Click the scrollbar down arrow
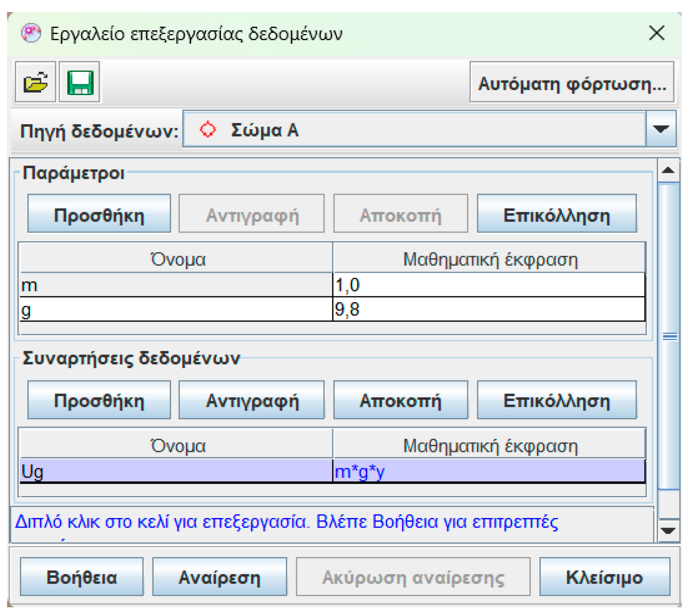Screen dimensions: 689x616 click(668, 530)
